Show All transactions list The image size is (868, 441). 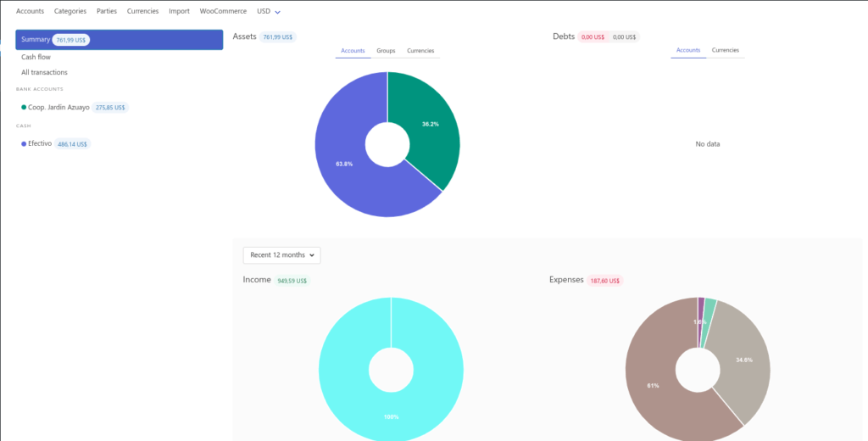pyautogui.click(x=44, y=72)
